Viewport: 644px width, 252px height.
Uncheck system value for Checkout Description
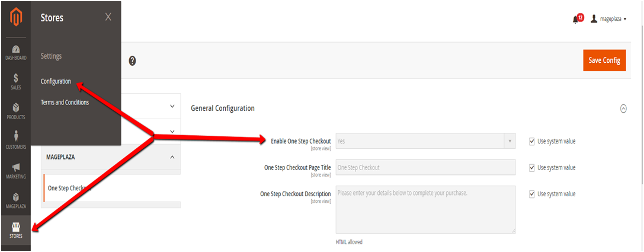pyautogui.click(x=531, y=194)
